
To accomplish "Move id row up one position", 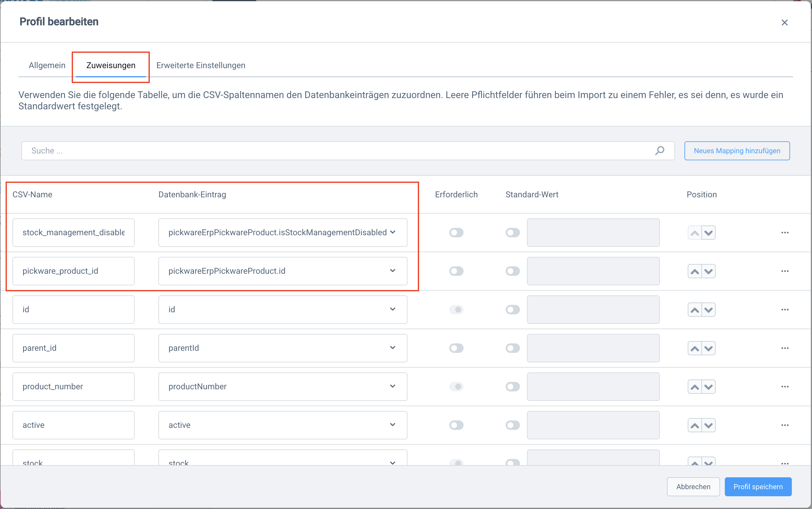I will pos(695,310).
